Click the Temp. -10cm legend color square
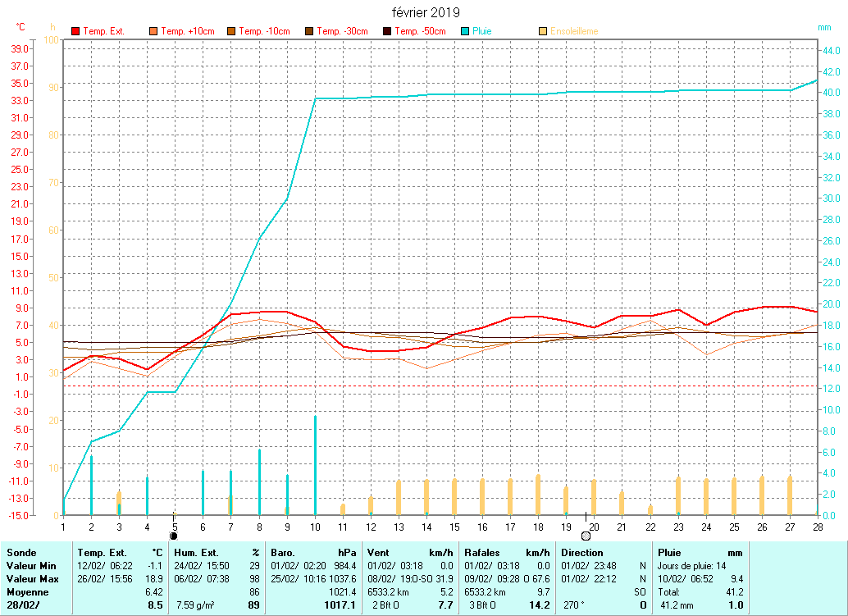 tap(231, 32)
